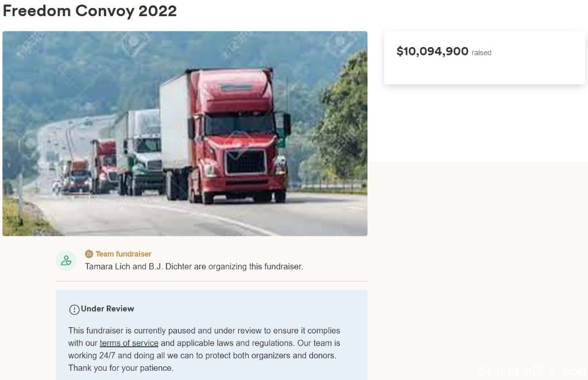Click the small 'raised' label text
588x380 pixels.
click(x=482, y=53)
